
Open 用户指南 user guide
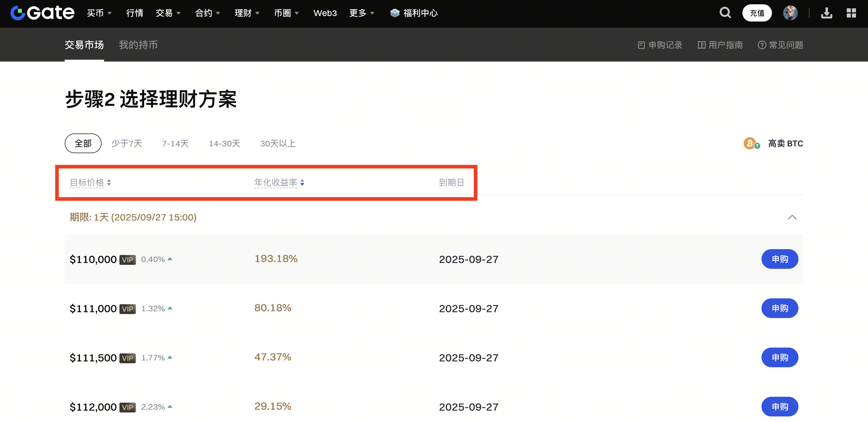click(720, 45)
